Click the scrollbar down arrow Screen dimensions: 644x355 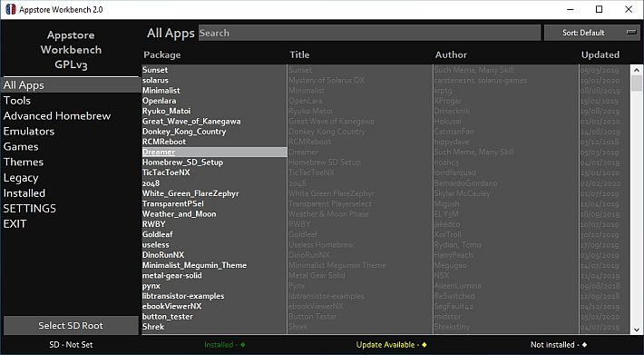click(636, 330)
